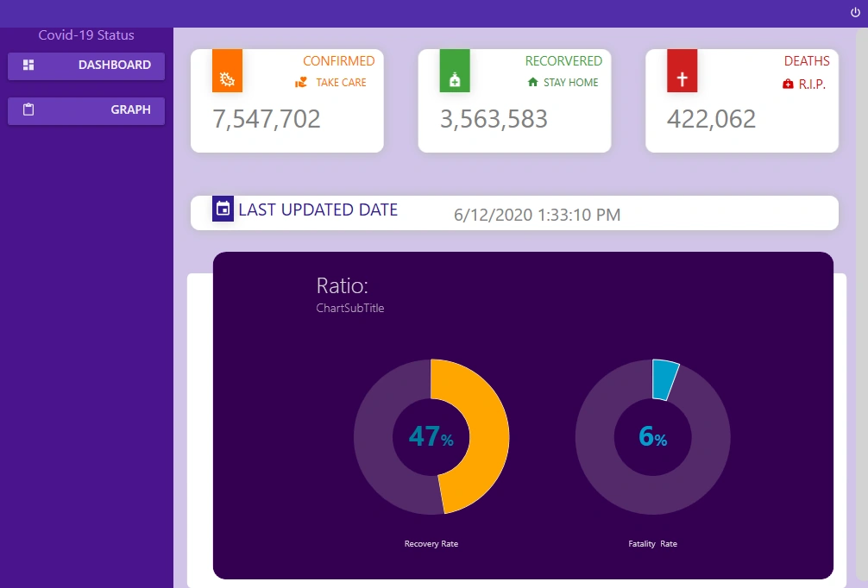Select the confirmed count 7,547,702

point(267,119)
